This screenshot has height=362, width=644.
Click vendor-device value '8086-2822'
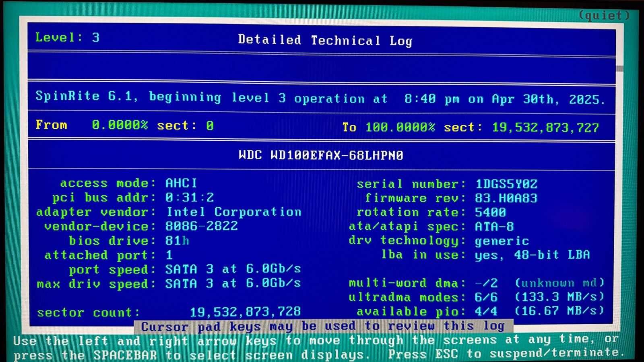[201, 226]
